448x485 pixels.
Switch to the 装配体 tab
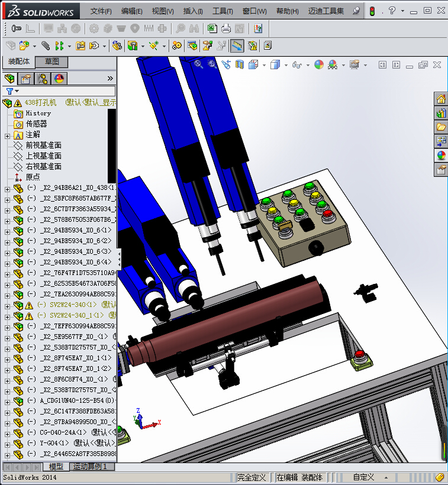point(19,62)
